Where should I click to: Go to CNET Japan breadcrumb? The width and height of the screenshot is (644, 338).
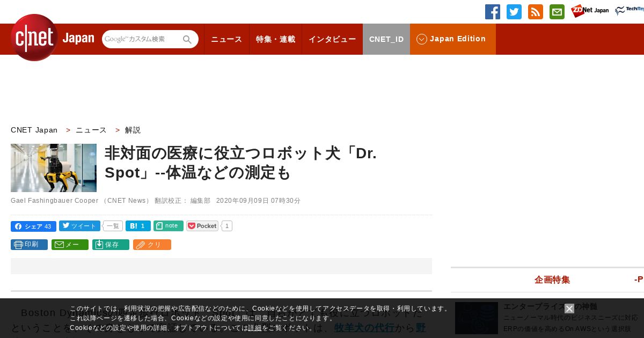(34, 130)
